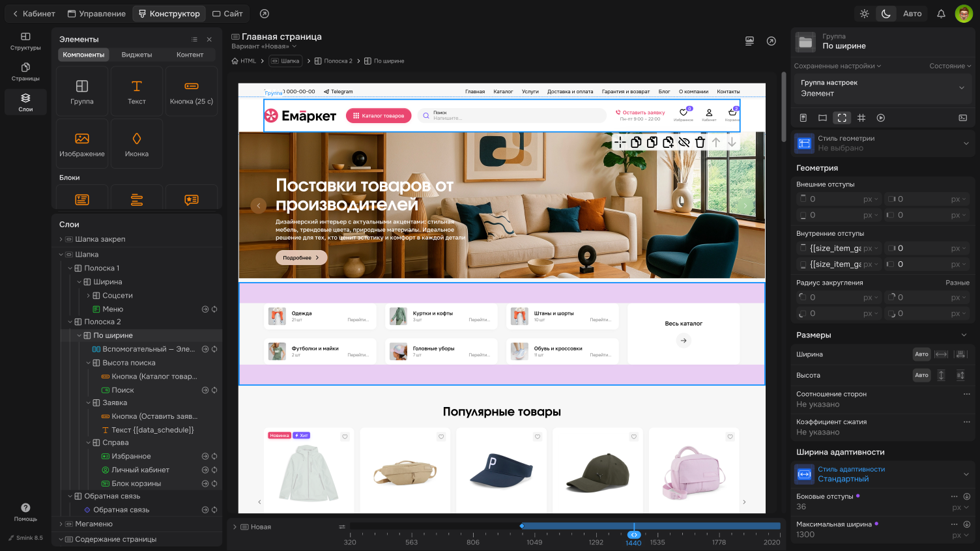Collapse the Размеры section
Viewport: 980px width, 551px height.
point(964,335)
